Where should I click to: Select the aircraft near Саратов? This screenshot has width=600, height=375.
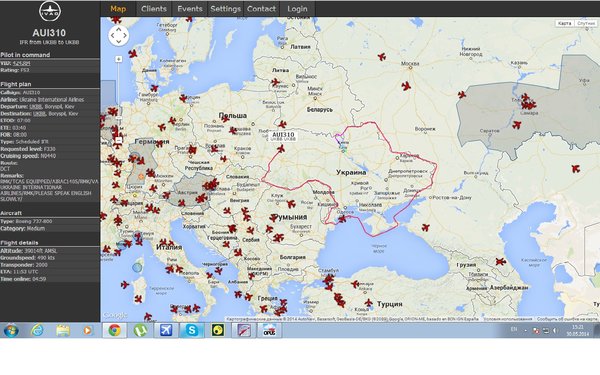click(517, 125)
